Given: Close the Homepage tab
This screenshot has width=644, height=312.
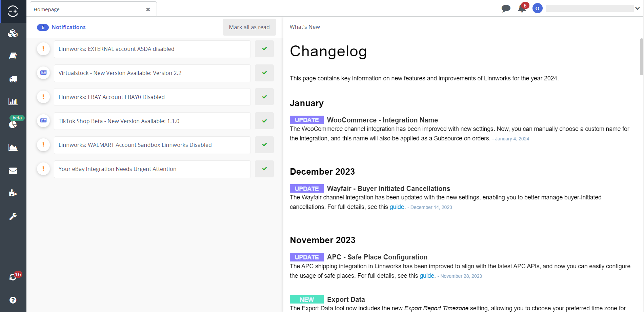Looking at the screenshot, I should tap(148, 9).
